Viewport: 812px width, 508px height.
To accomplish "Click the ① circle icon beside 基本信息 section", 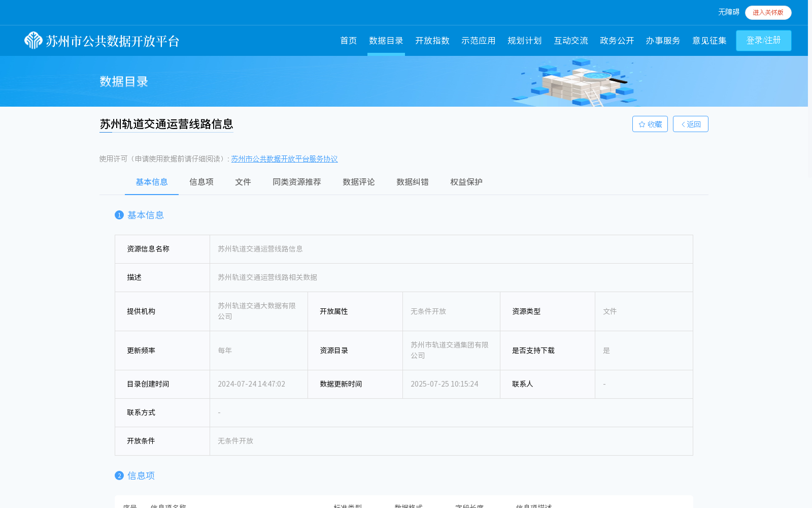I will point(119,215).
